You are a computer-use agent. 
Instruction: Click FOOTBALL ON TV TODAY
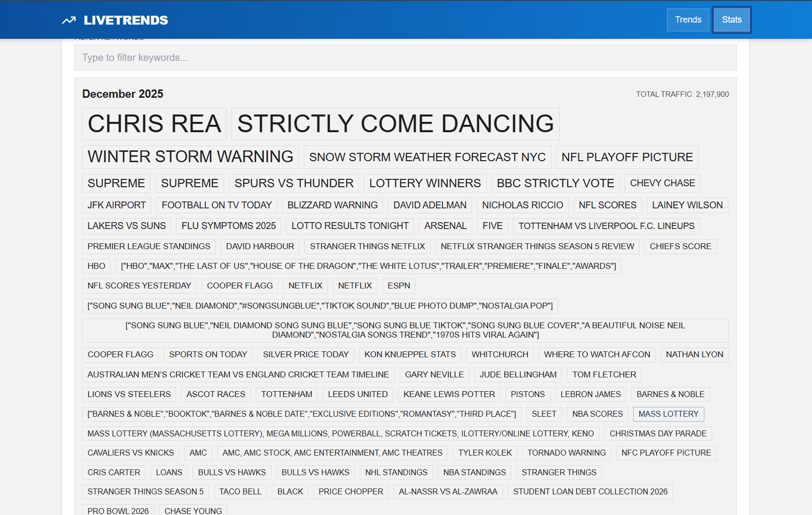217,205
